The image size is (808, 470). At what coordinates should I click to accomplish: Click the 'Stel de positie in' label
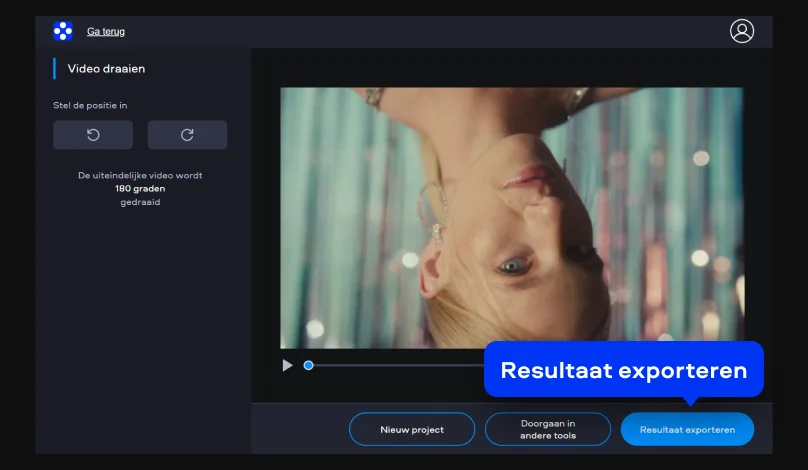pos(90,105)
